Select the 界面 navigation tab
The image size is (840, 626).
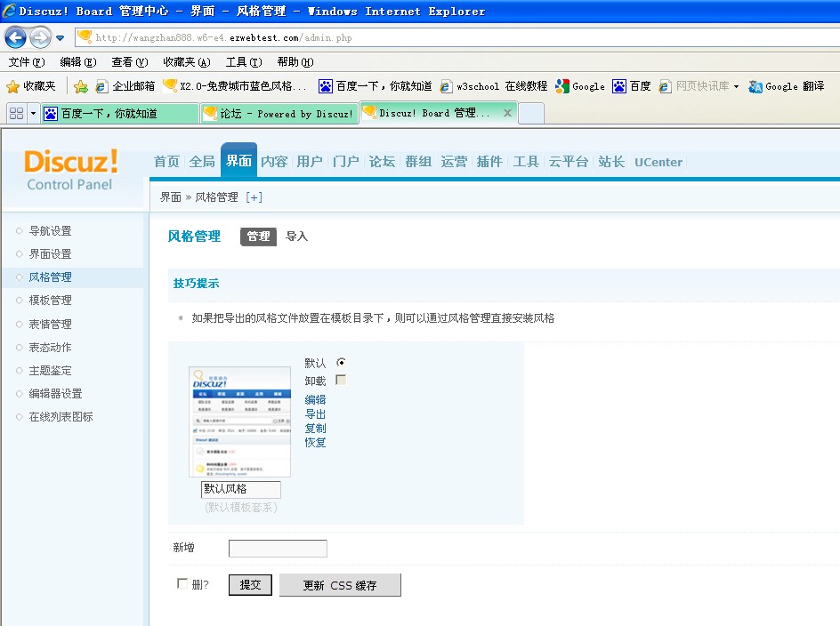[238, 160]
